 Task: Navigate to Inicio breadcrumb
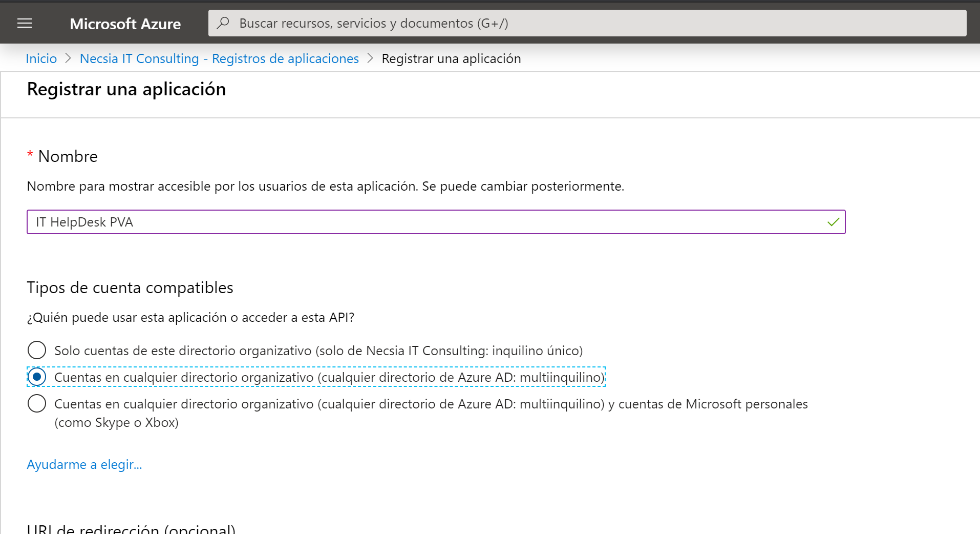coord(41,58)
